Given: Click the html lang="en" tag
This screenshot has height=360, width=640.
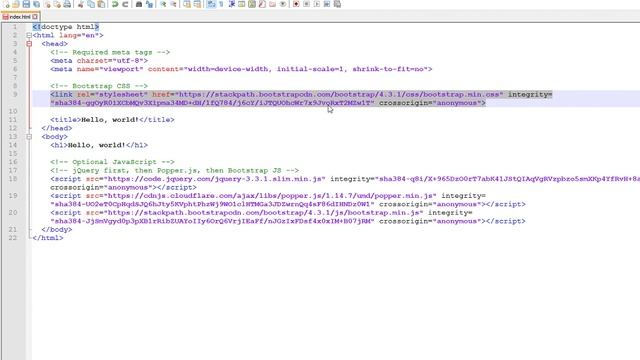Looking at the screenshot, I should pyautogui.click(x=68, y=36).
